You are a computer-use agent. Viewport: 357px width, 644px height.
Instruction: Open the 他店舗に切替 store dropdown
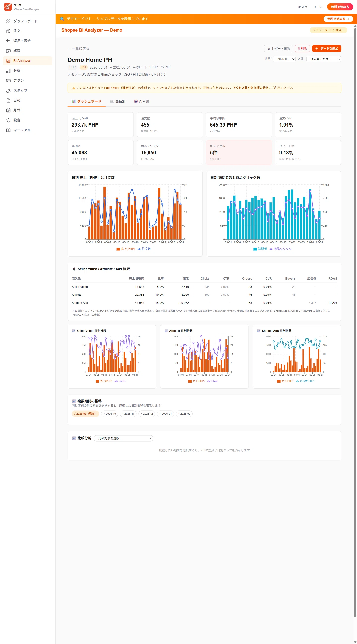coord(324,59)
